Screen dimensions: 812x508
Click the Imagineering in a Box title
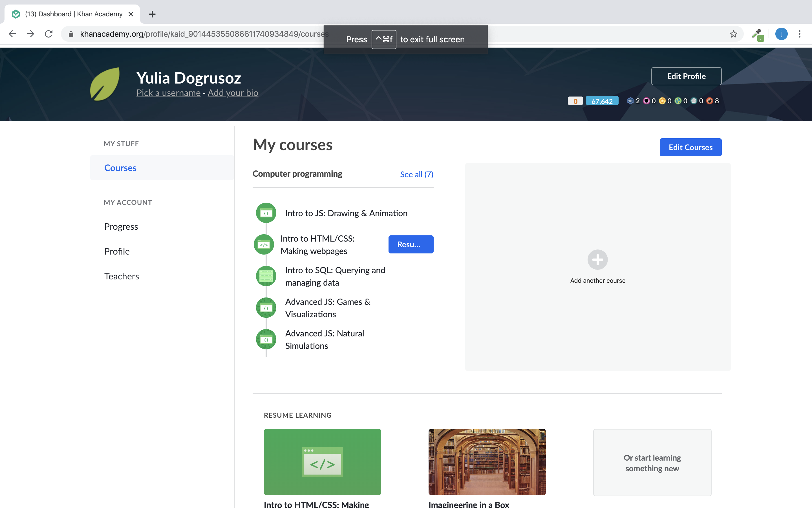(469, 504)
